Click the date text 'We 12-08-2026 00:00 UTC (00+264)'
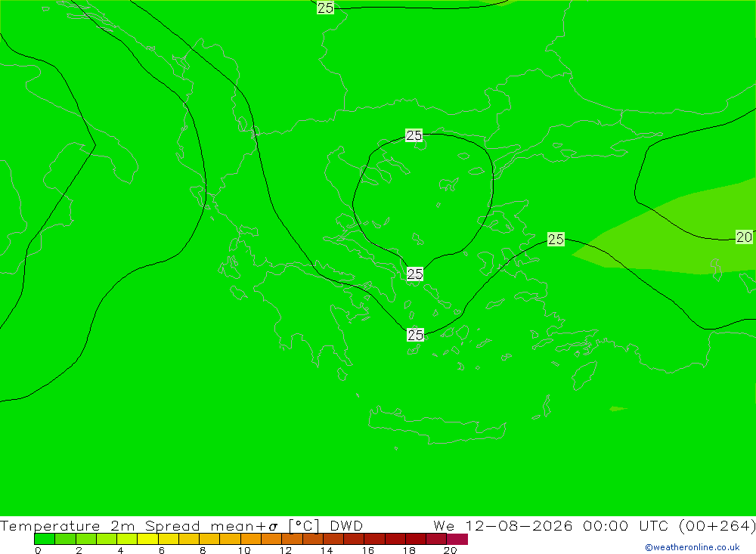Screen dimensions: 756x554 coord(594,525)
